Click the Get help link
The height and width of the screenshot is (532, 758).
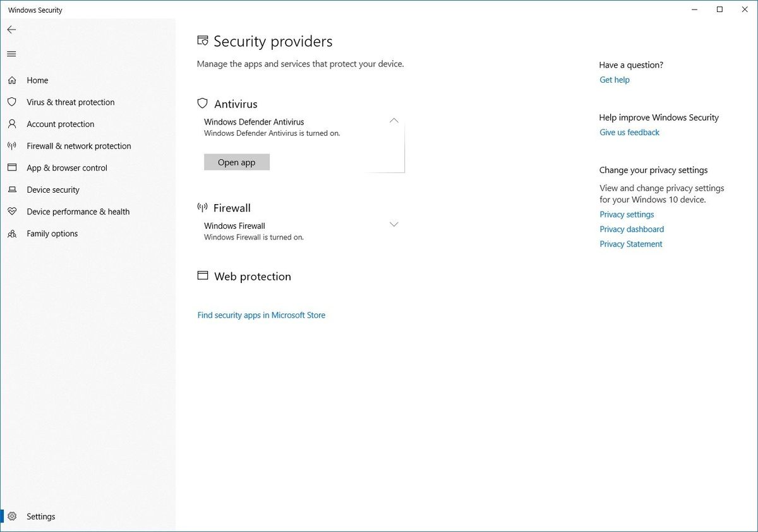coord(614,80)
